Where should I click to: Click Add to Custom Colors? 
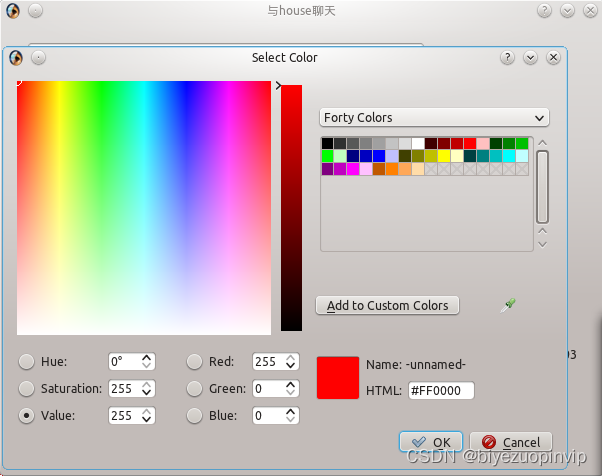point(387,306)
